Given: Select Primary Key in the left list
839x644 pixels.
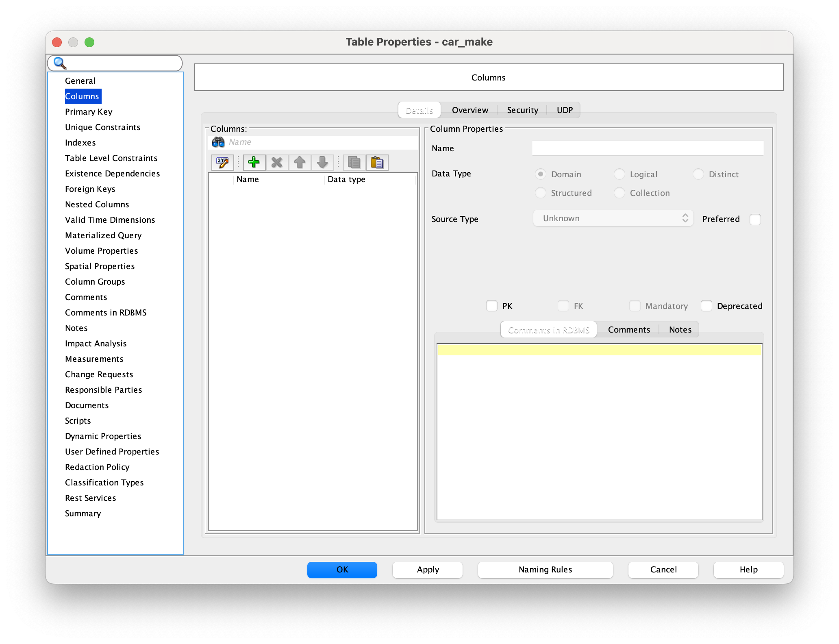Looking at the screenshot, I should pyautogui.click(x=89, y=112).
